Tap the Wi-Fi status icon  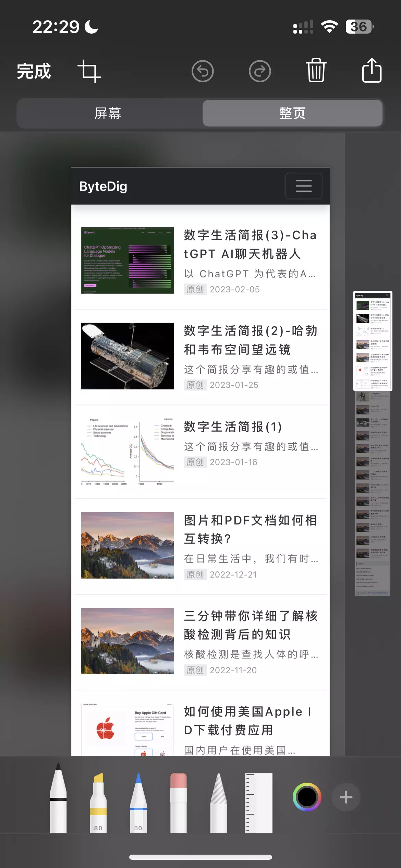[329, 26]
